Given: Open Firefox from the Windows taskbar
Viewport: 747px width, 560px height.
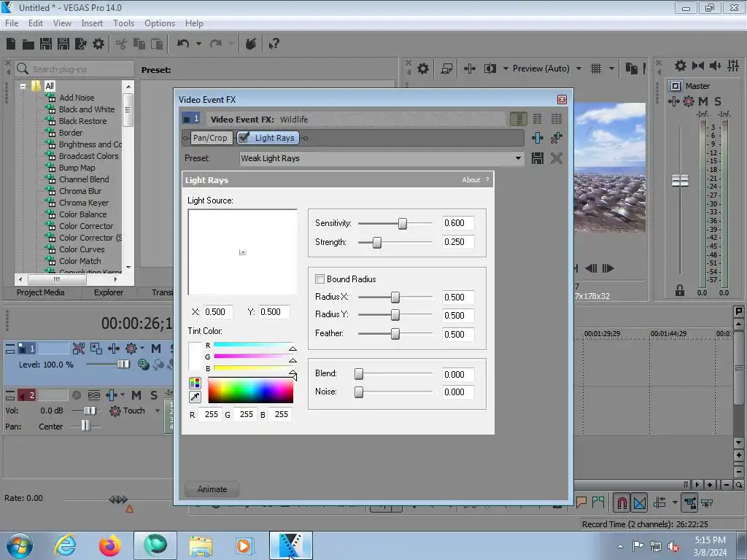Looking at the screenshot, I should point(110,545).
